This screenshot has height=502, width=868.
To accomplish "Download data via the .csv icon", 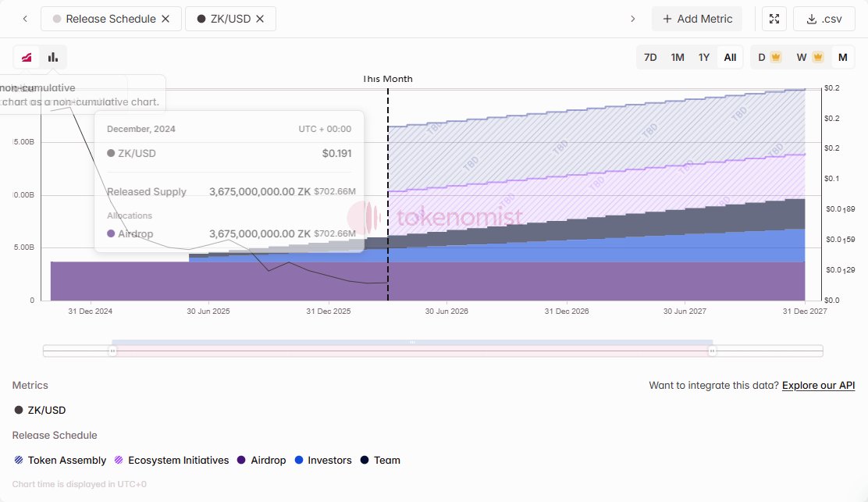I will [824, 19].
